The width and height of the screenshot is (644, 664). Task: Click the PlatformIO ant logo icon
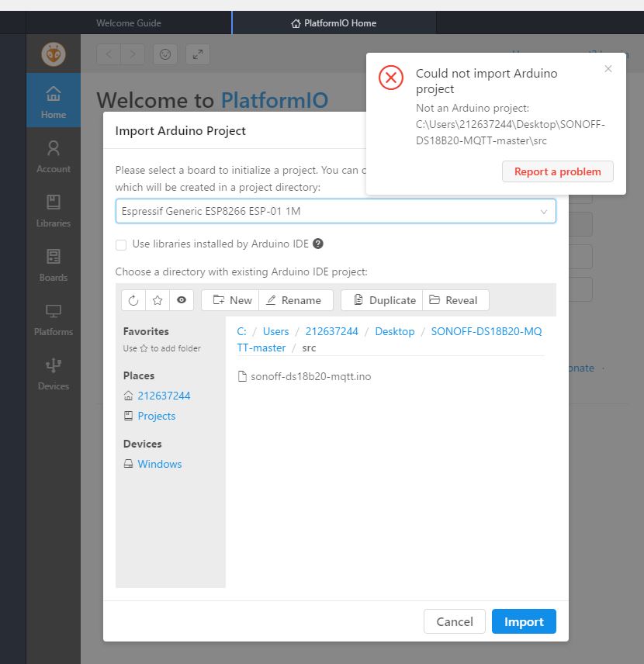54,54
